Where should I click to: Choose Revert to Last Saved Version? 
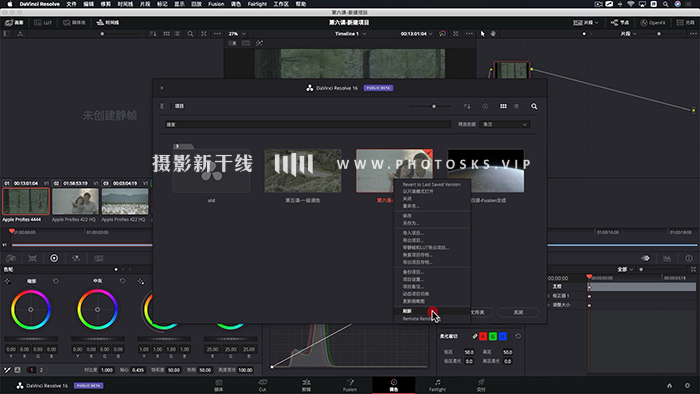(432, 184)
